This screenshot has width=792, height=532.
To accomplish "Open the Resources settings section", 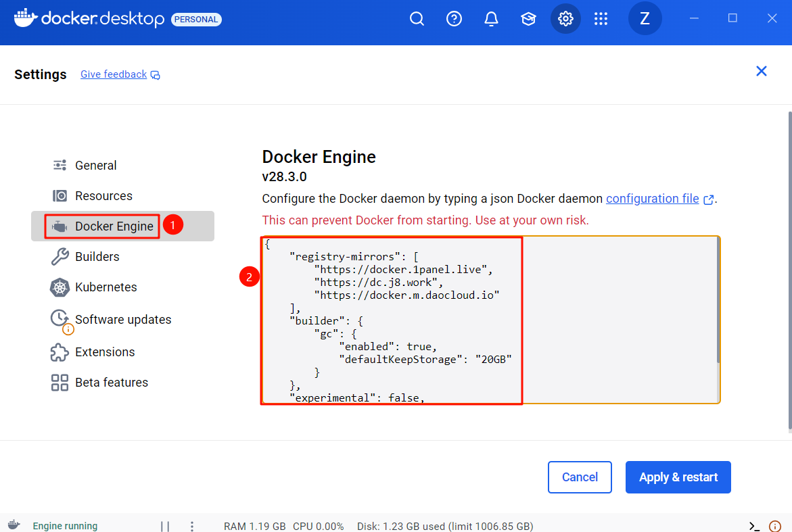I will (103, 196).
